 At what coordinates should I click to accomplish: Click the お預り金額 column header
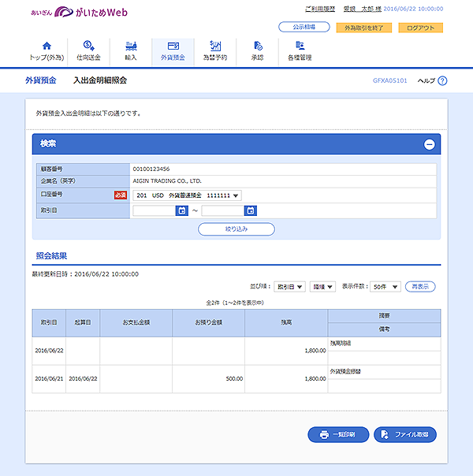click(x=209, y=322)
